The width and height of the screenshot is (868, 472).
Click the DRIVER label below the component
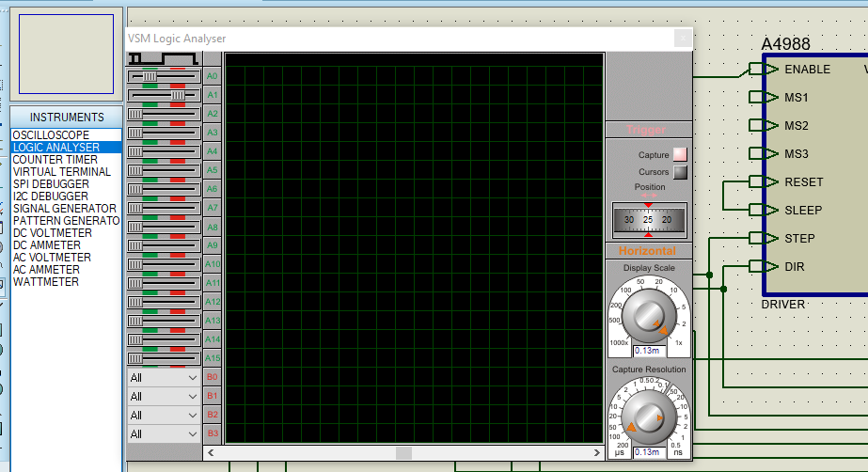[782, 305]
